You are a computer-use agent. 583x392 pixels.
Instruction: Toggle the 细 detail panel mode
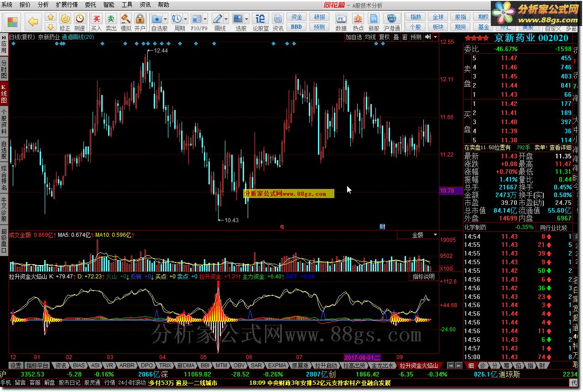coord(471,366)
